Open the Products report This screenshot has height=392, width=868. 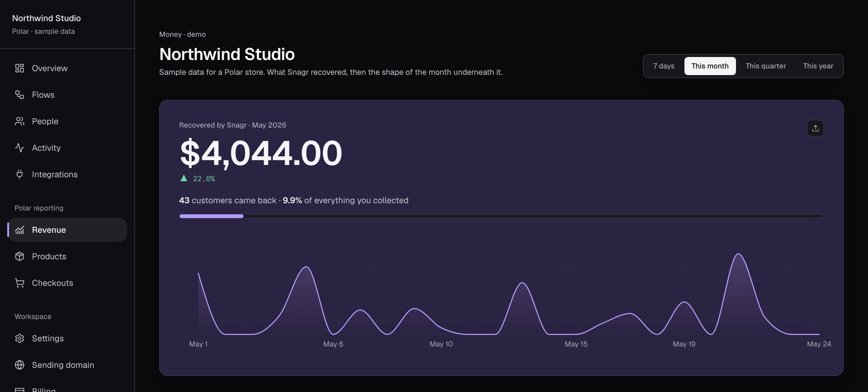tap(68, 256)
